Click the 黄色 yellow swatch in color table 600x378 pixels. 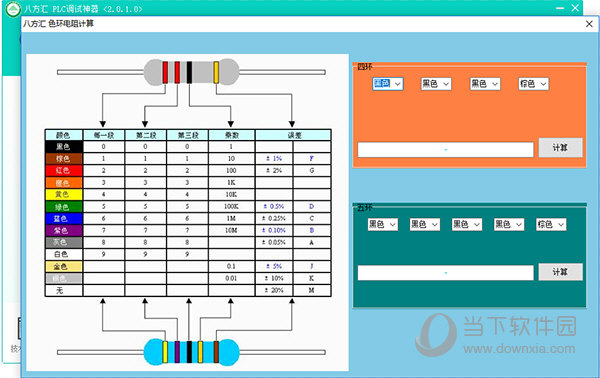(x=64, y=194)
